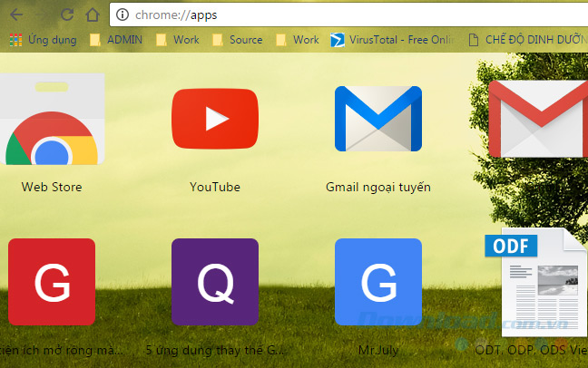This screenshot has width=588, height=368.
Task: Click the chrome://apps address bar
Action: coord(345,15)
